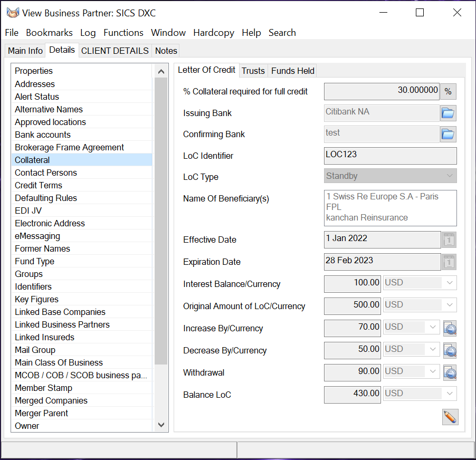Open the Decrease By details magnifier icon
The height and width of the screenshot is (460, 476).
coord(450,350)
